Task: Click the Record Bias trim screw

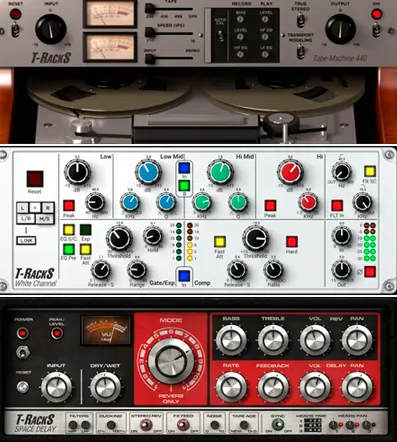Action: click(x=240, y=19)
